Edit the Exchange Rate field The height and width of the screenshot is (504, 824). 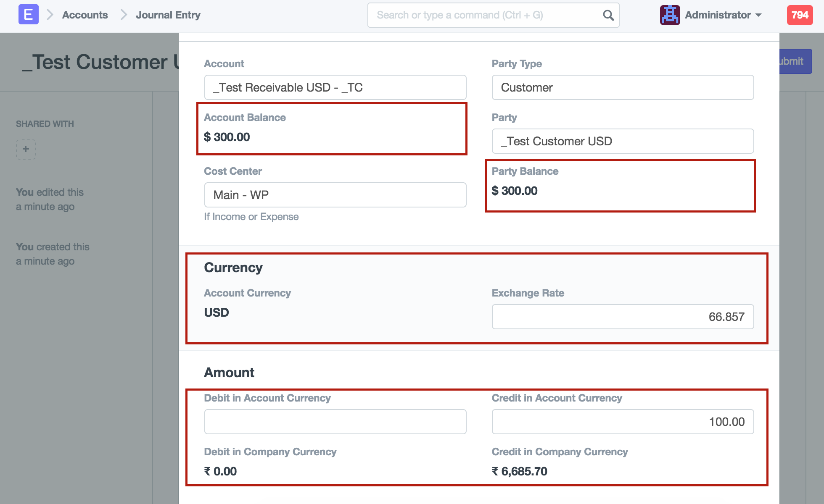coord(622,317)
